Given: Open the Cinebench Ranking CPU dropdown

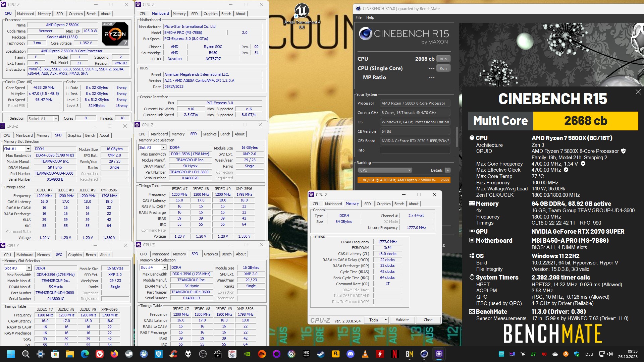Looking at the screenshot, I should (385, 170).
